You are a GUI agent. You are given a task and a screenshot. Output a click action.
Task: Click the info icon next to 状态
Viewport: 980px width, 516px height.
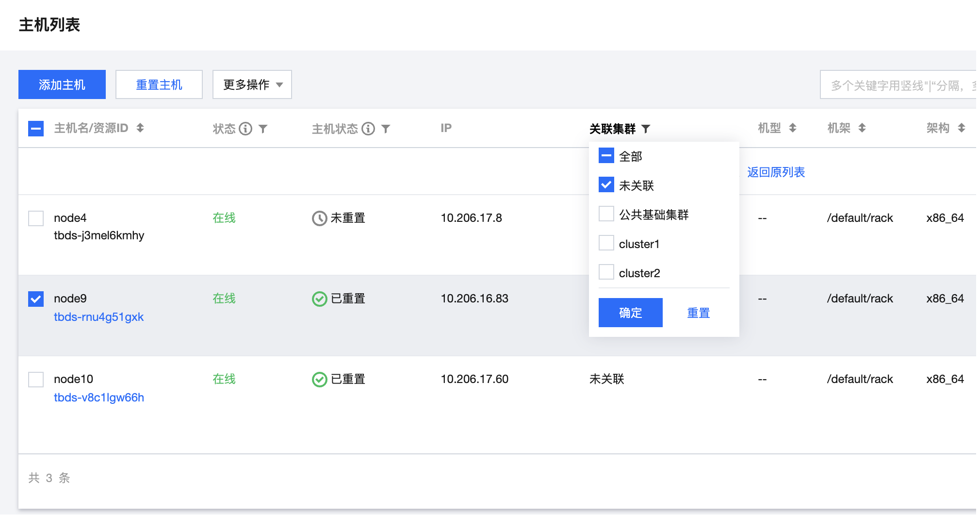point(245,129)
